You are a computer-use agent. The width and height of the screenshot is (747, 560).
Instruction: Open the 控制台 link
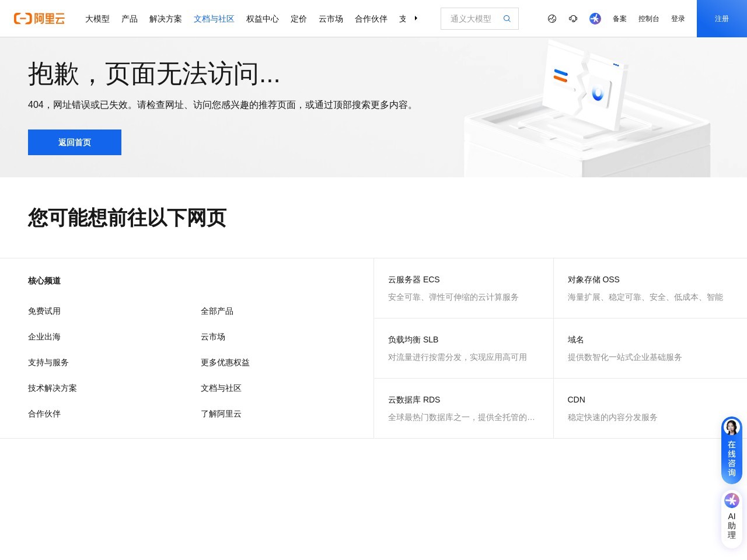point(649,19)
